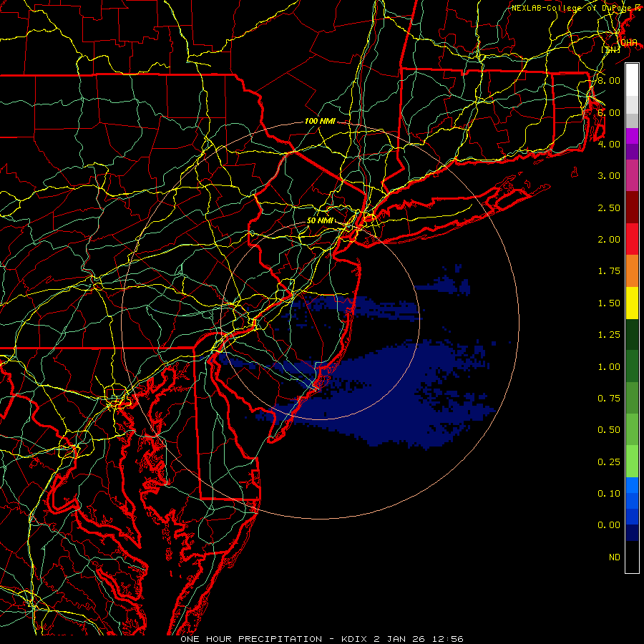Click the OHA product label

pyautogui.click(x=629, y=43)
